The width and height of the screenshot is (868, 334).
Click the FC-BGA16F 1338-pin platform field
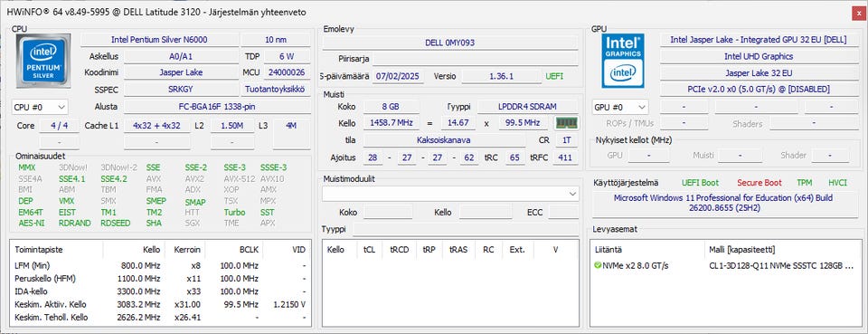tap(216, 106)
